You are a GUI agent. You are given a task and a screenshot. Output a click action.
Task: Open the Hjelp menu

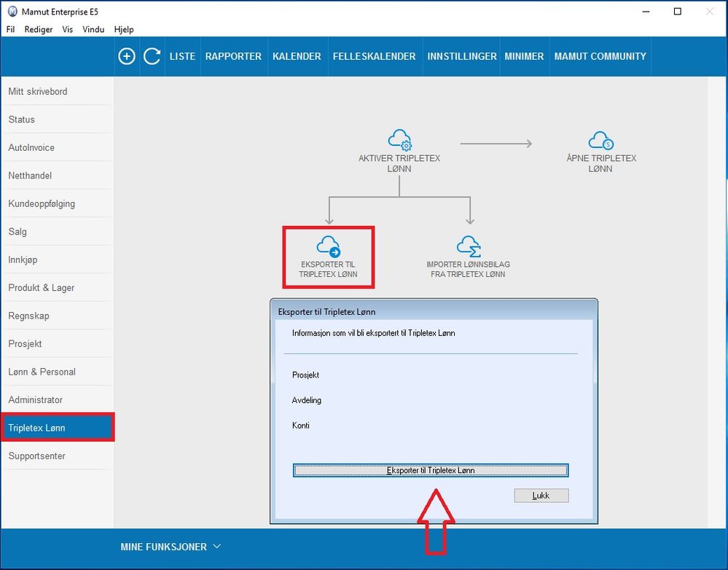pos(124,29)
